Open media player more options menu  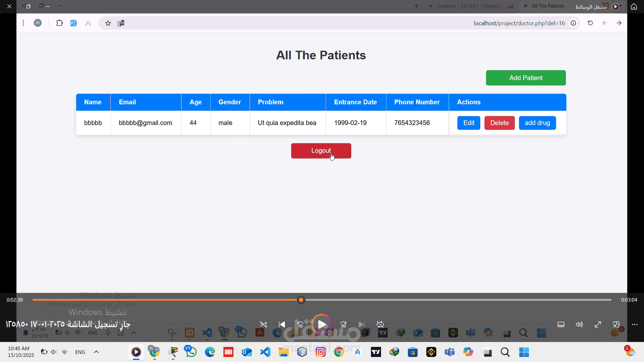(635, 324)
